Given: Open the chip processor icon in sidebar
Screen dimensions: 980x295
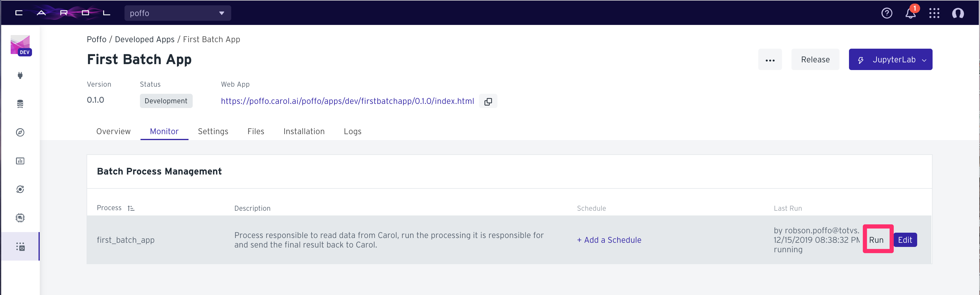Looking at the screenshot, I should [20, 218].
